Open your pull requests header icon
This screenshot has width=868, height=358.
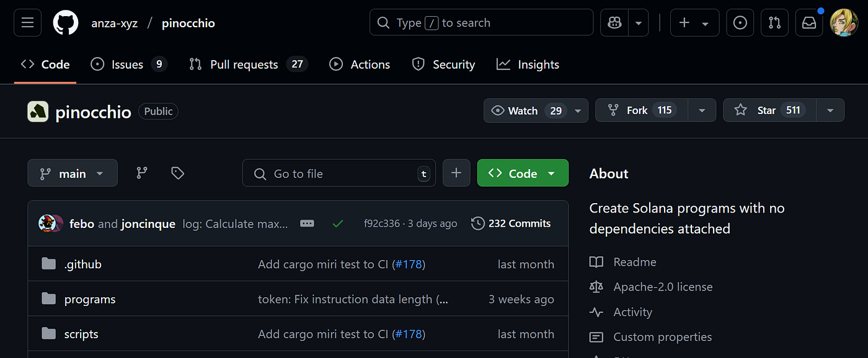point(774,23)
